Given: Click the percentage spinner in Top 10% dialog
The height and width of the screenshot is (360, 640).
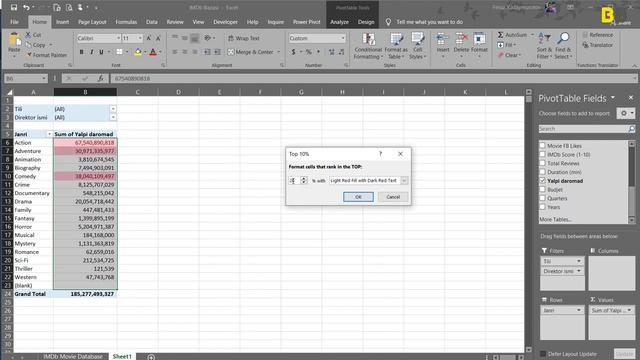Looking at the screenshot, I should [x=304, y=180].
